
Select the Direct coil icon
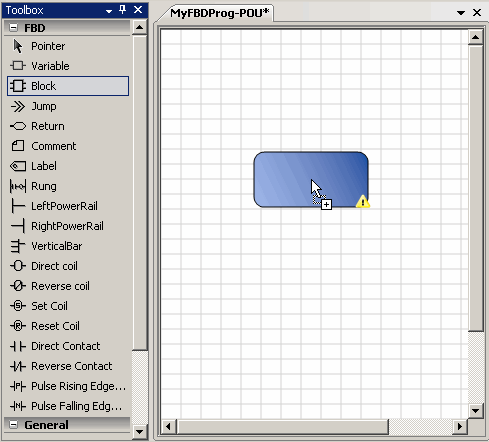point(18,266)
